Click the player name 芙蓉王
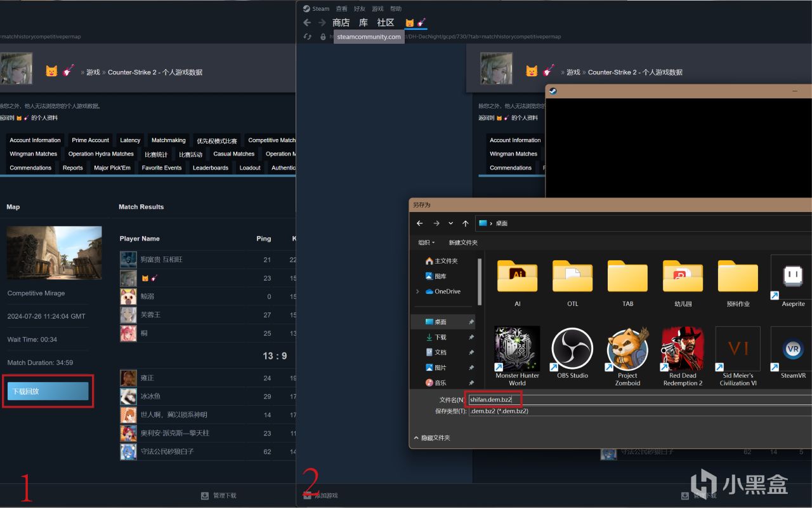 tap(150, 315)
